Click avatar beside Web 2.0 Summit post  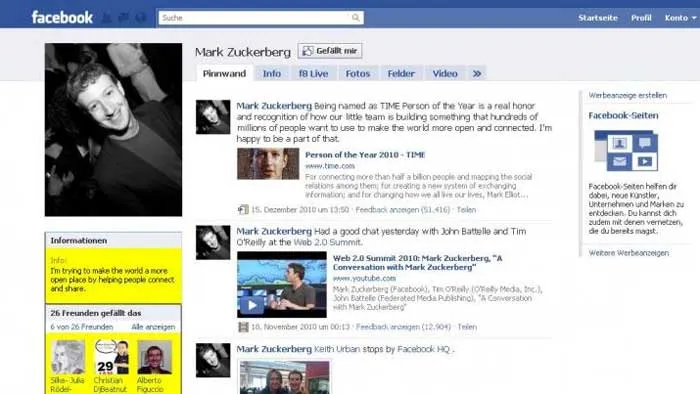click(x=213, y=242)
